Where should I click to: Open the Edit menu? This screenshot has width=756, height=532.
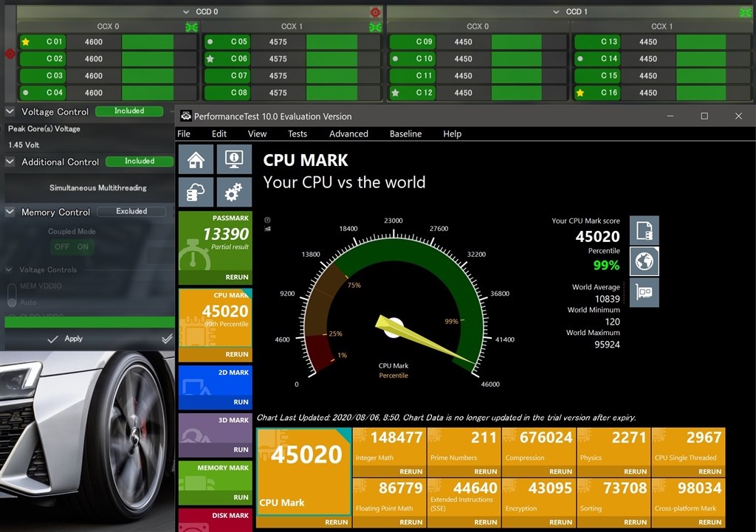(219, 134)
